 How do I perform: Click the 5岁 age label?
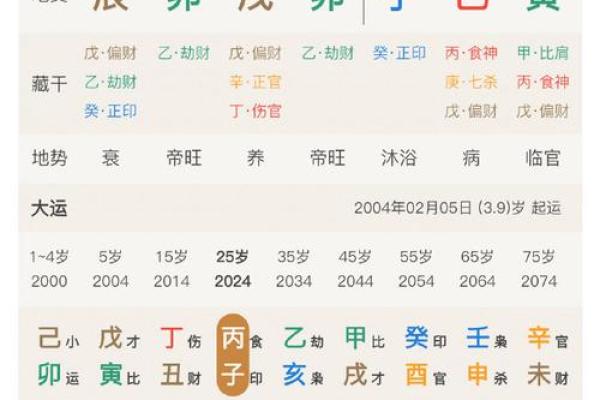[x=110, y=256]
